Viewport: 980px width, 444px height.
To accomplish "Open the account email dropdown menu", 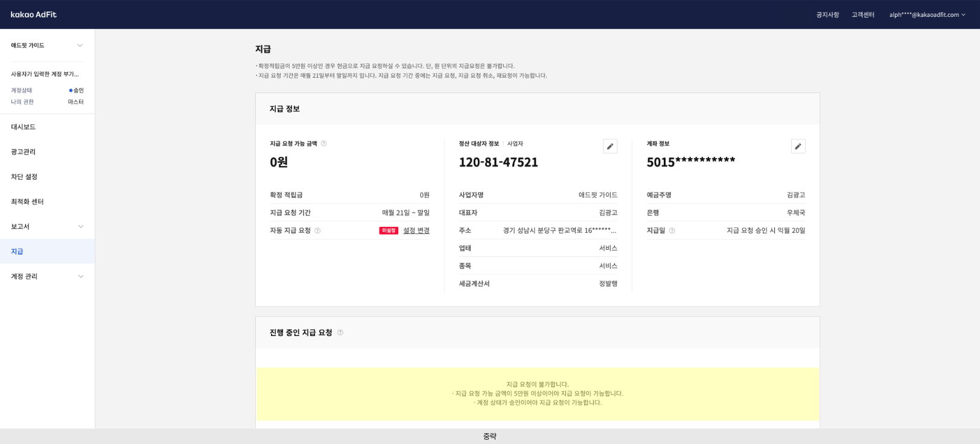I will pos(927,14).
